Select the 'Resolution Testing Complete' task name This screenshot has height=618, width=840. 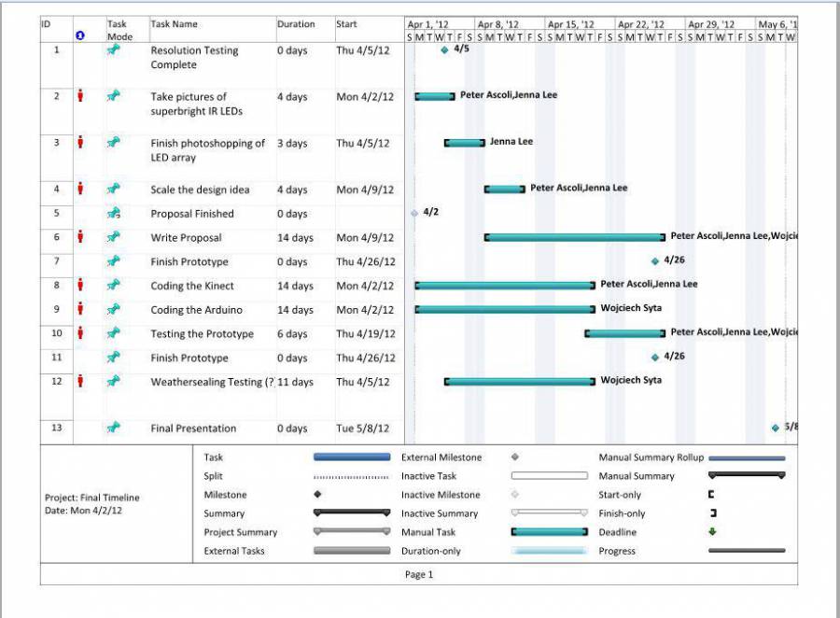[194, 57]
